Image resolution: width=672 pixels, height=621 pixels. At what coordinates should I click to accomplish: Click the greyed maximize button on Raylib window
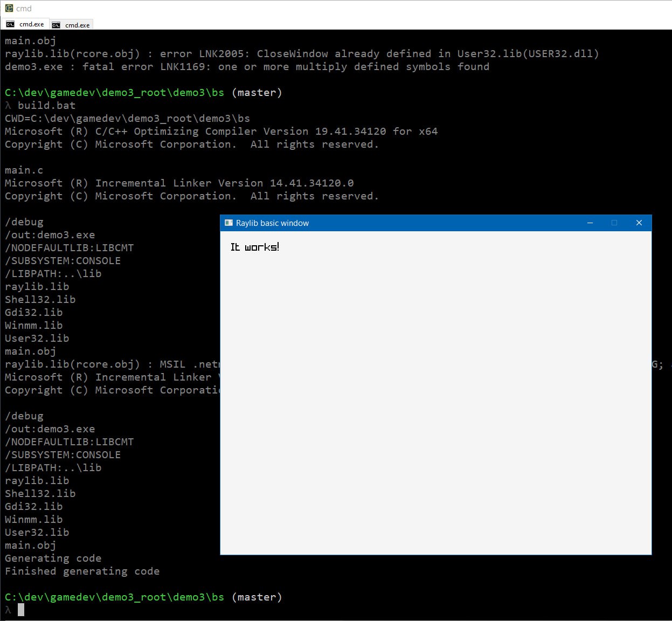coord(614,223)
